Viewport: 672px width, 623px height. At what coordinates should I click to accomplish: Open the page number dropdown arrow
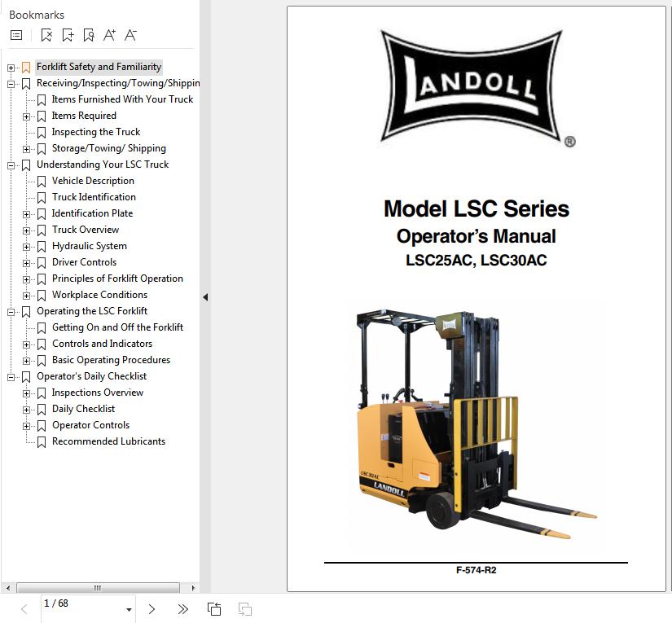click(129, 609)
